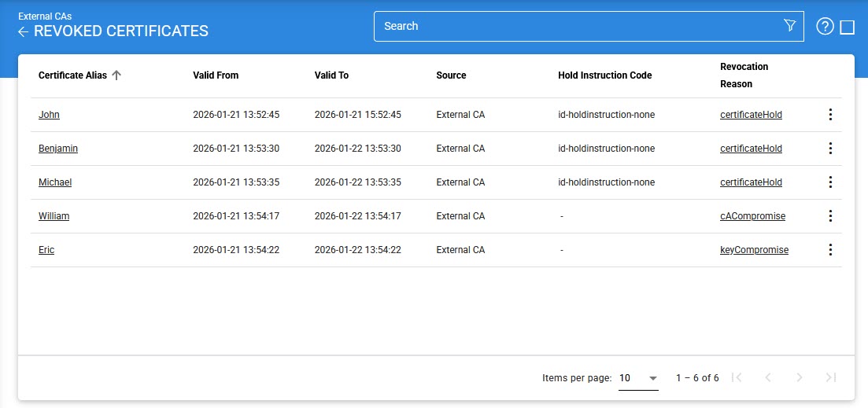Open the three-dot menu for William
868x408 pixels.
[829, 216]
